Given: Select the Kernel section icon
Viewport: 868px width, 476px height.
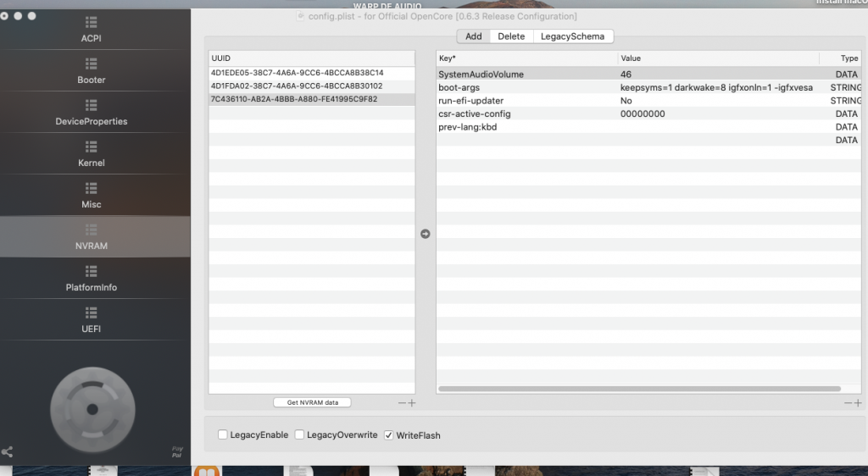Looking at the screenshot, I should (x=92, y=147).
